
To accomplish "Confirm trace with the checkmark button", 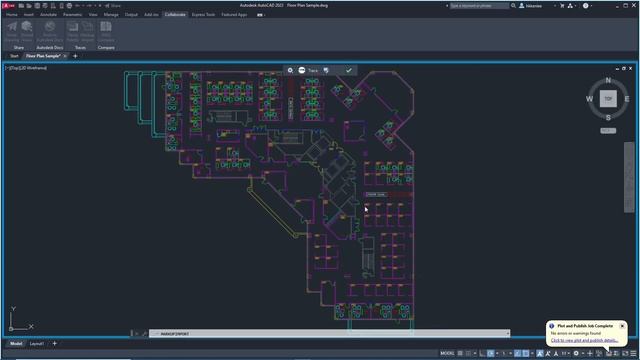I will [x=349, y=70].
